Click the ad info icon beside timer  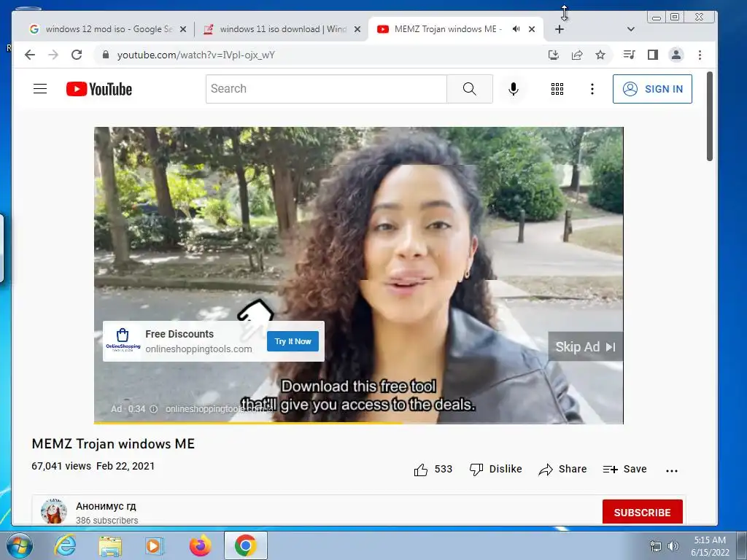coord(153,409)
